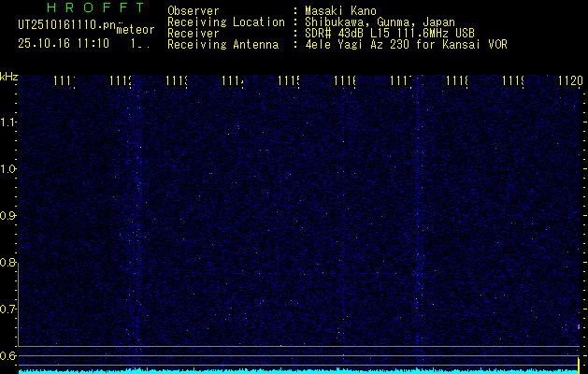588x374 pixels.
Task: Click the location Shibukawa, Gunma, Japan
Action: pos(380,22)
